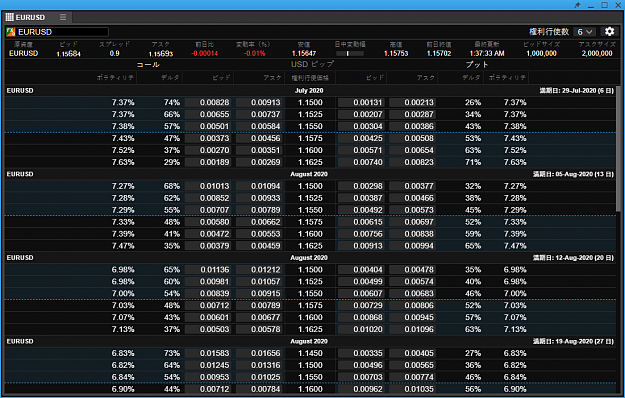Click the July 2020 group label
Image resolution: width=625 pixels, height=398 pixels.
pos(309,91)
